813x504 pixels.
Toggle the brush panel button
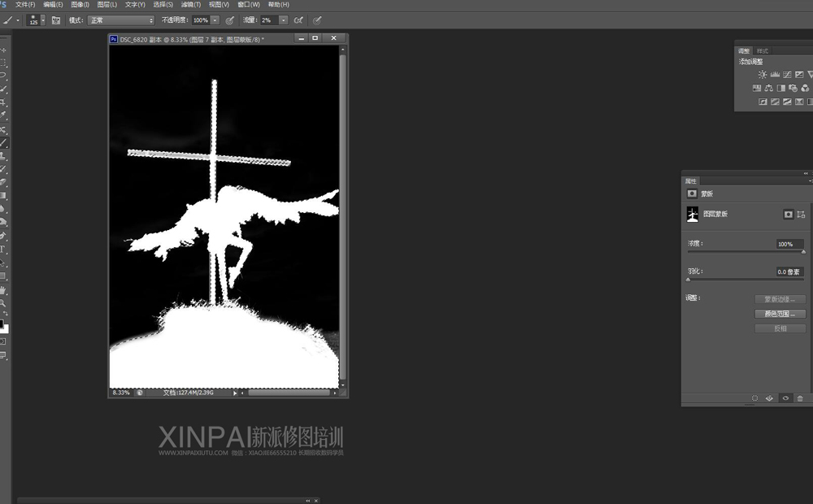point(56,20)
